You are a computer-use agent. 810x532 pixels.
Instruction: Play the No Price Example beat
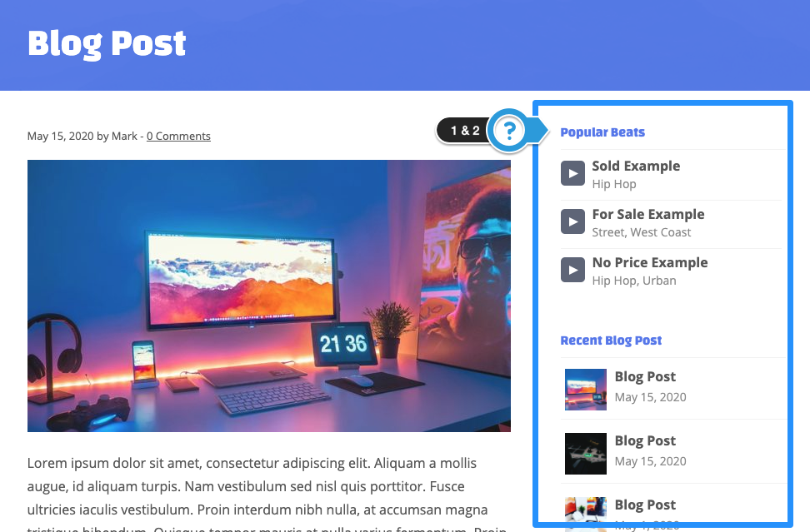(572, 270)
